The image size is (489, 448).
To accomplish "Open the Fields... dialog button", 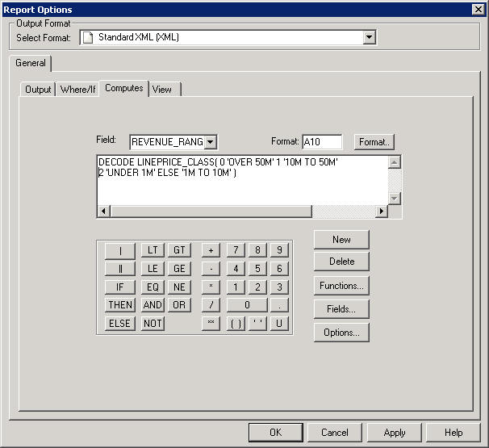I will click(x=341, y=309).
